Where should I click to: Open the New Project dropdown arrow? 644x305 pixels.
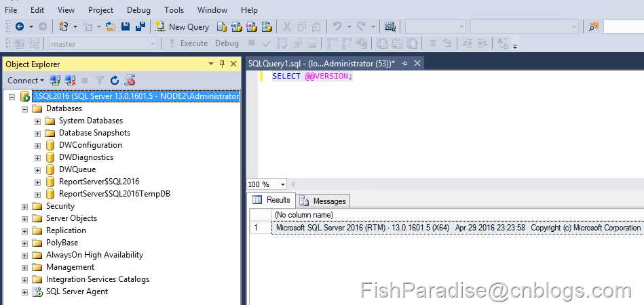coord(75,27)
